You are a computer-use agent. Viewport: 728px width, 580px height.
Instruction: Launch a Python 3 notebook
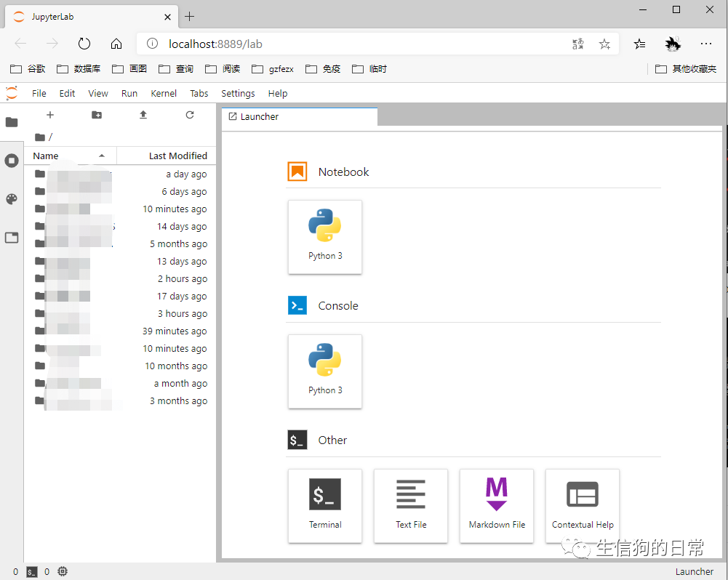325,237
